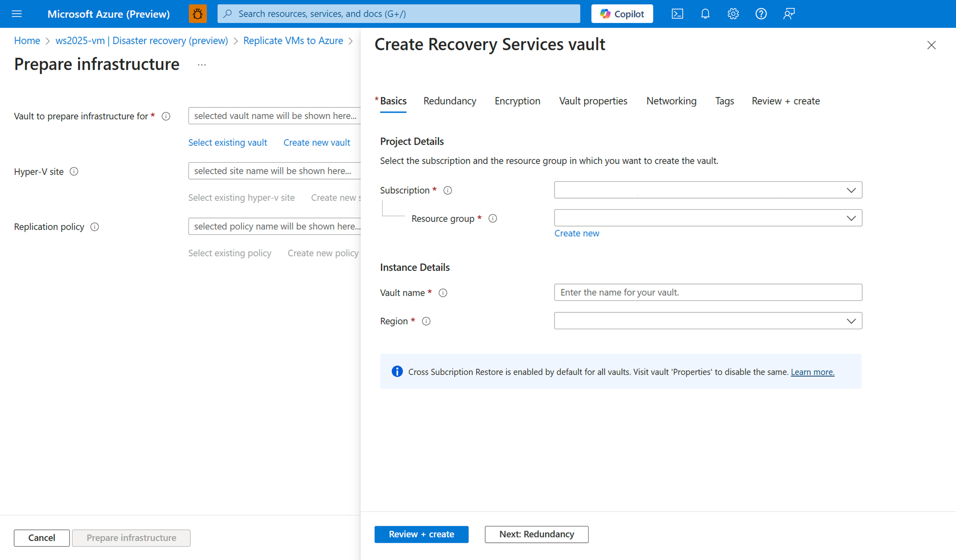
Task: Click the Next: Redundancy button
Action: (536, 534)
